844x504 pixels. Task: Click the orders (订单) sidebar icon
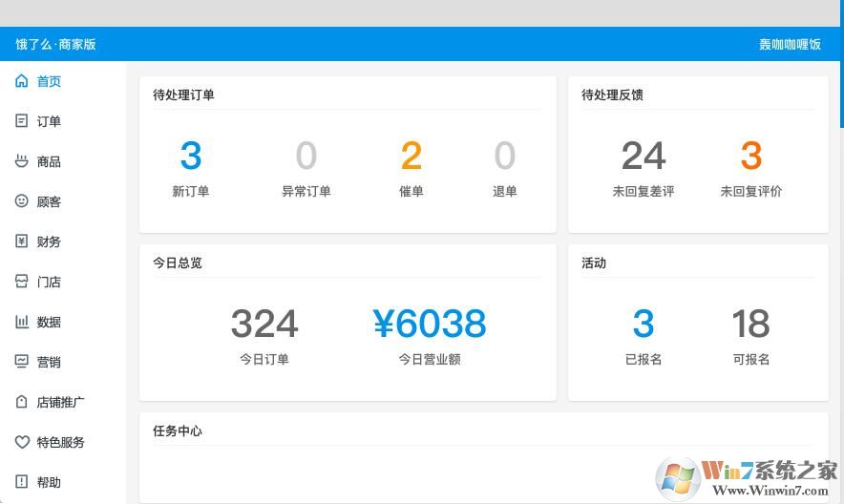(x=22, y=121)
